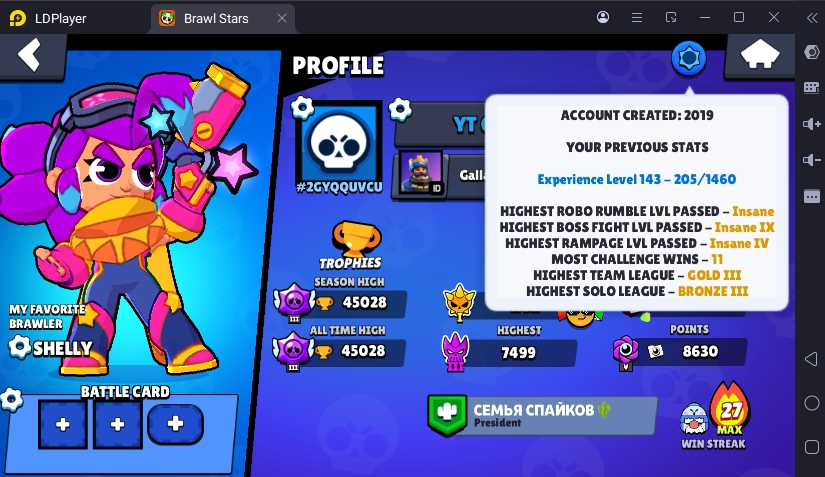Change favorite brawler gear next to Shelly
Viewport: 825px width, 477px height.
[x=19, y=347]
